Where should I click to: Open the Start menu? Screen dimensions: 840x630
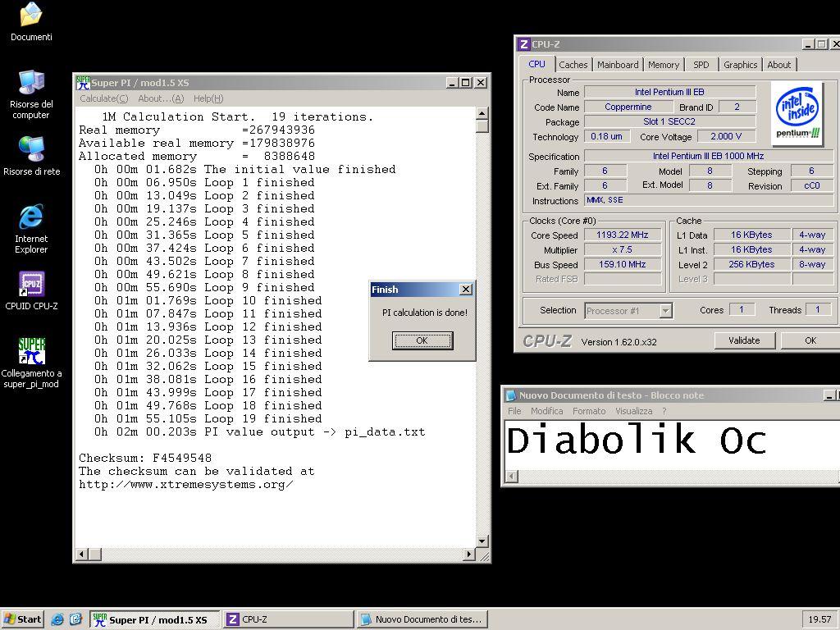(22, 619)
